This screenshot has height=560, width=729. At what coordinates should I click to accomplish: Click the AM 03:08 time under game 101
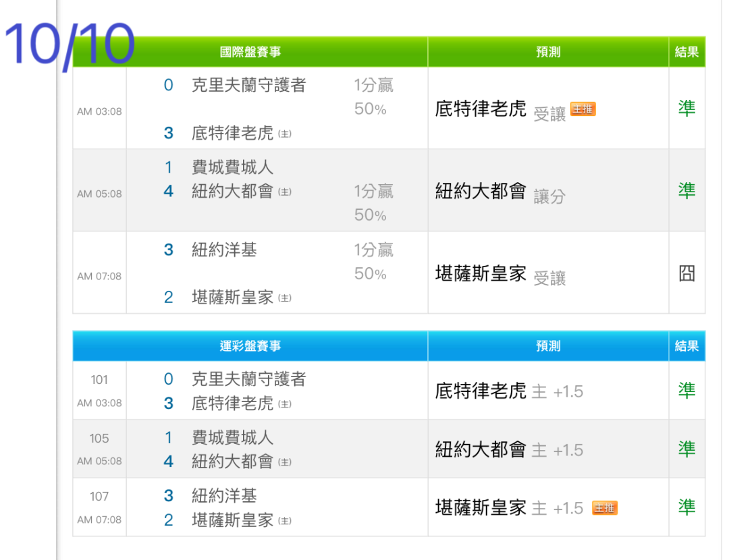(x=99, y=403)
